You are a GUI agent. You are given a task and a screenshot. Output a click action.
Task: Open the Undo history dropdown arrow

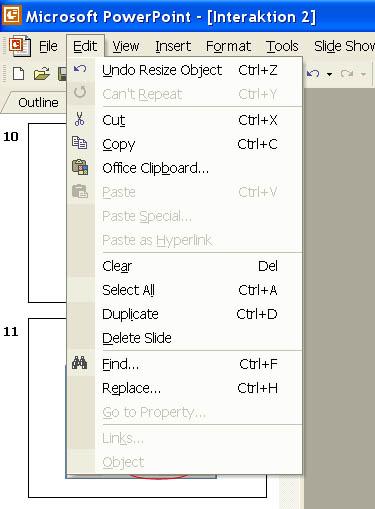(329, 74)
